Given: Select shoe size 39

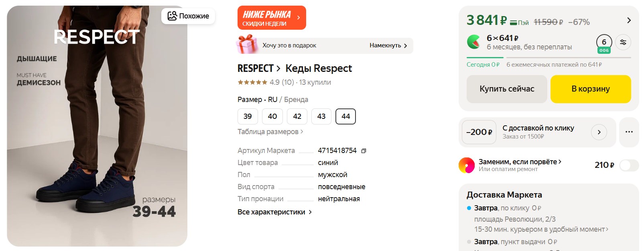Looking at the screenshot, I should tap(248, 116).
